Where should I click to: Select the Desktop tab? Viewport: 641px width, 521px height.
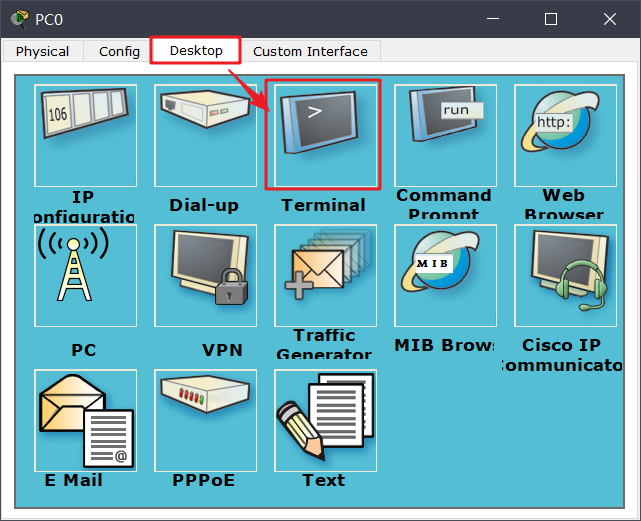196,50
